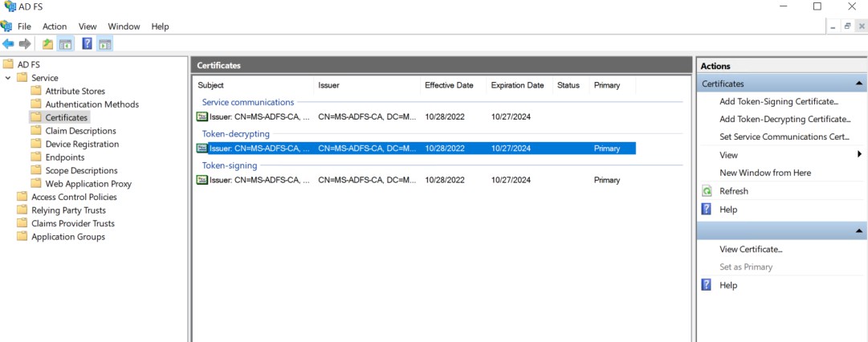
Task: Click the Service communications certificate icon
Action: pyautogui.click(x=202, y=116)
